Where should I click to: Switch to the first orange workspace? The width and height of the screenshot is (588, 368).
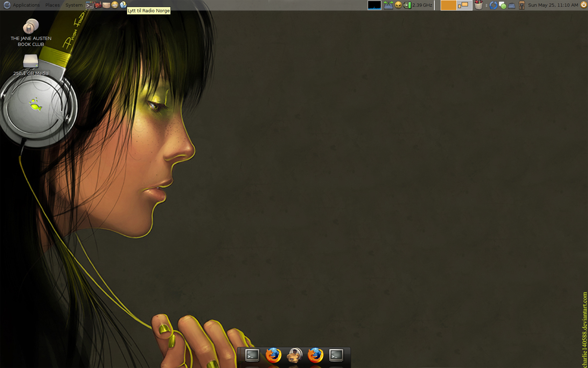[x=448, y=5]
